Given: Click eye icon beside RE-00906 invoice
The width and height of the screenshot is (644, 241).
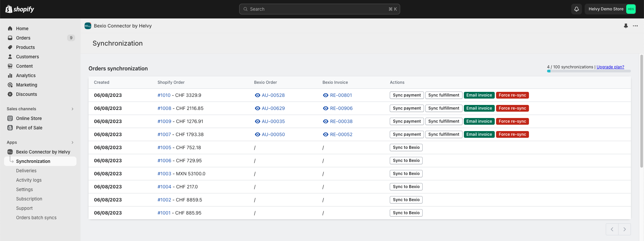Looking at the screenshot, I should click(x=325, y=108).
